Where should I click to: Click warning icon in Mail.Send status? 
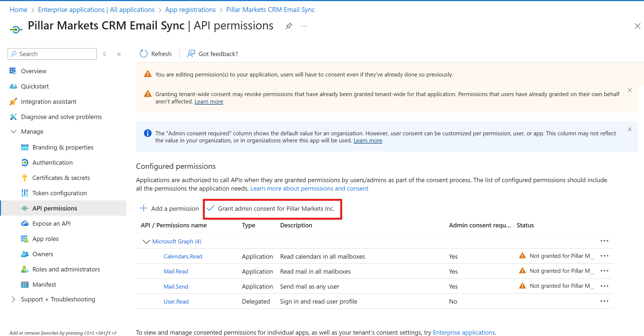point(522,286)
